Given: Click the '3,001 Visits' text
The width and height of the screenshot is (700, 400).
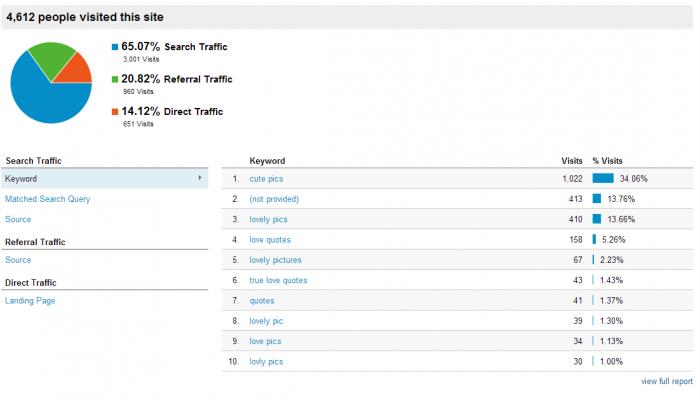Looking at the screenshot, I should 141,59.
